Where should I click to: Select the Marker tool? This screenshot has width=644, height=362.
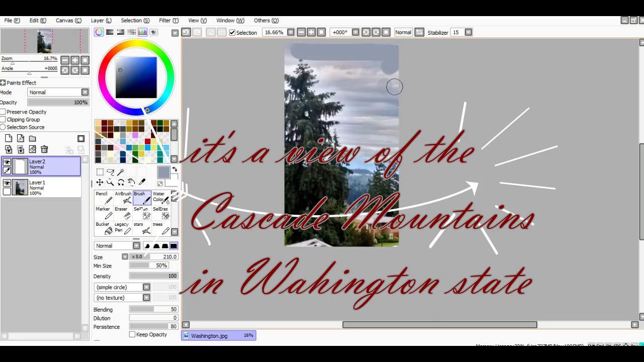(x=105, y=213)
